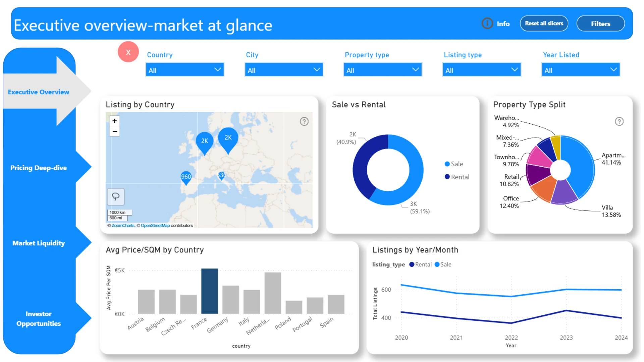Open help icon on Property Type Split

(619, 121)
